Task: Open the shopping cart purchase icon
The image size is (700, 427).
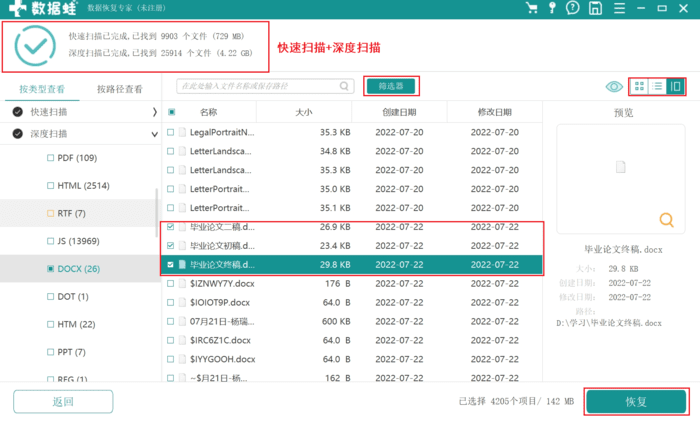Action: point(533,9)
